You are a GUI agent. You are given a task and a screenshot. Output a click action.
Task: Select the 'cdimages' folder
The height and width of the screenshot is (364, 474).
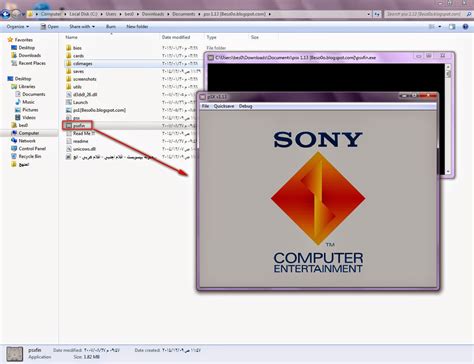tap(79, 63)
